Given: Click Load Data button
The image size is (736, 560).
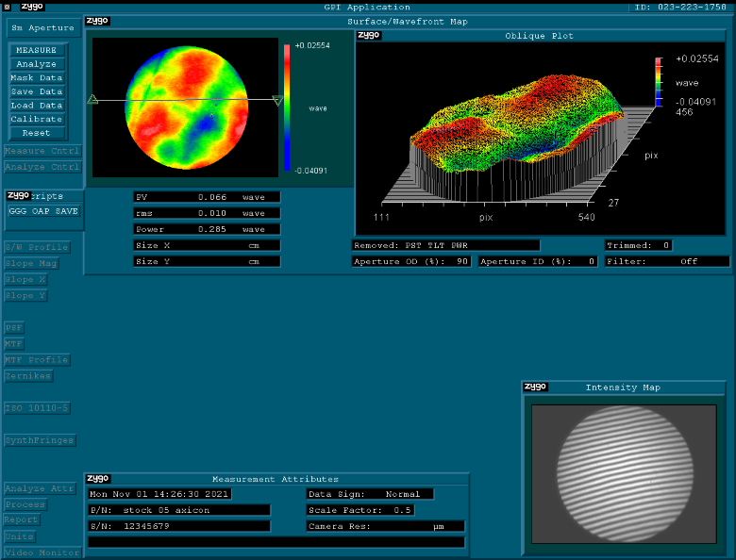Looking at the screenshot, I should [x=37, y=105].
